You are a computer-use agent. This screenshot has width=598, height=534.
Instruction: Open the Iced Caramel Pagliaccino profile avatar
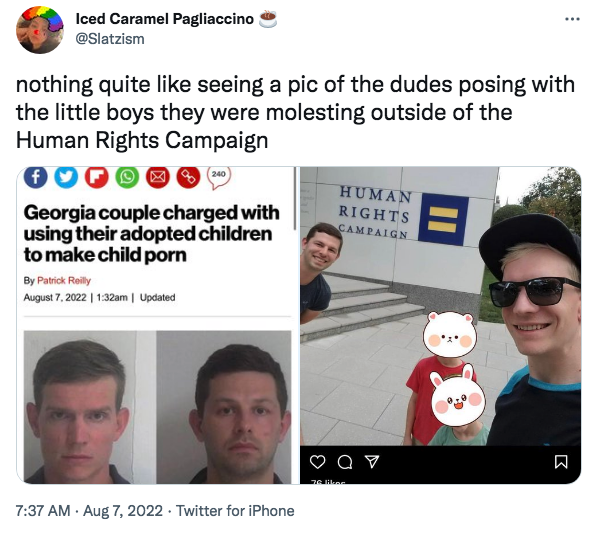pyautogui.click(x=40, y=30)
